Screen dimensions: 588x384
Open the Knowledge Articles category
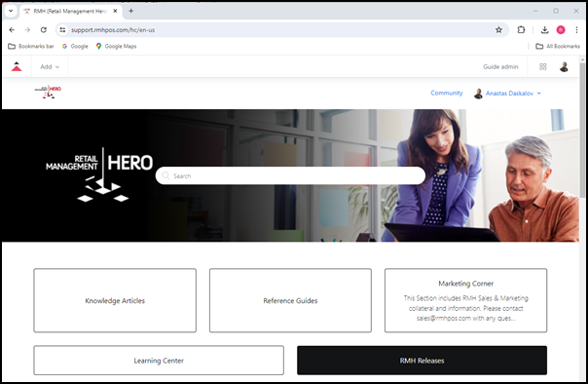click(115, 300)
